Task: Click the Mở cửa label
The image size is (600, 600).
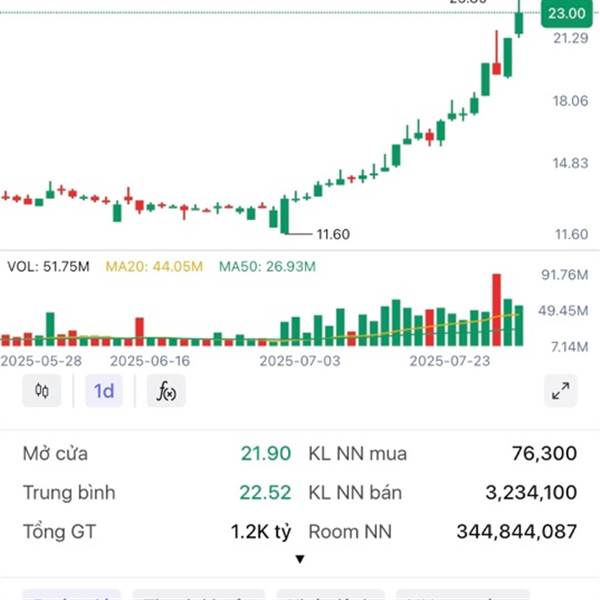Action: coord(55,453)
